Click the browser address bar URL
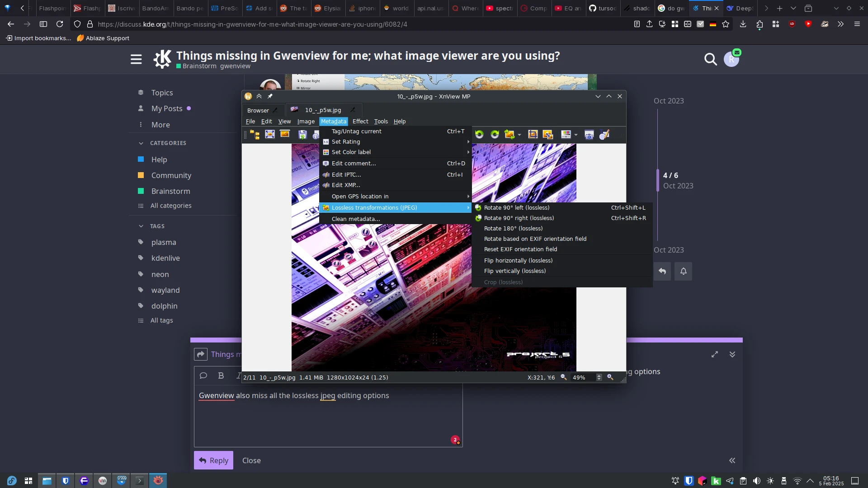The width and height of the screenshot is (868, 488). [x=253, y=24]
